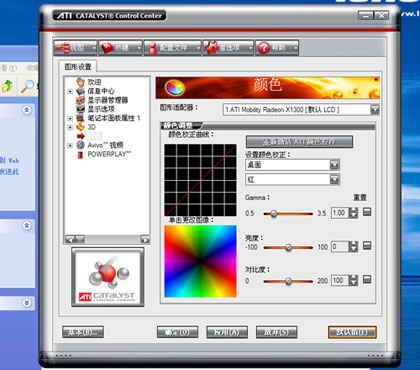
Task: Click the 应用(A) apply button
Action: 227,332
